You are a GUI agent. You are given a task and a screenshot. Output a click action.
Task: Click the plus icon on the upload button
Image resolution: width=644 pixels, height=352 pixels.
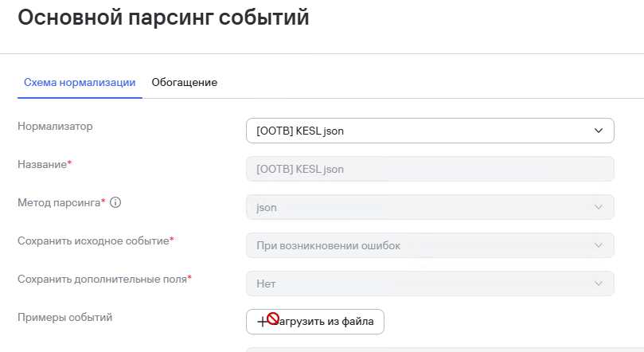(262, 322)
